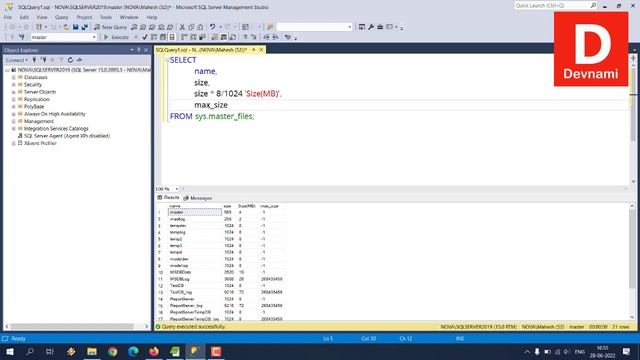
Task: Switch output to Results to File
Action: pos(233,37)
